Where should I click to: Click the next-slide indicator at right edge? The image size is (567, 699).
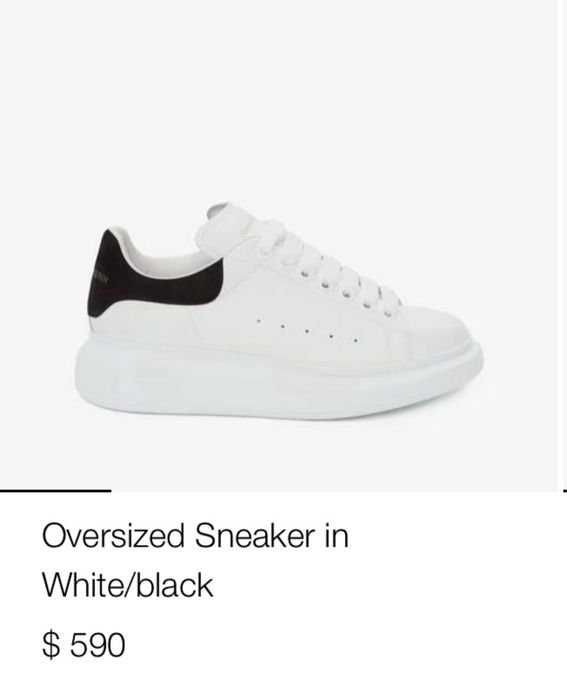565,491
